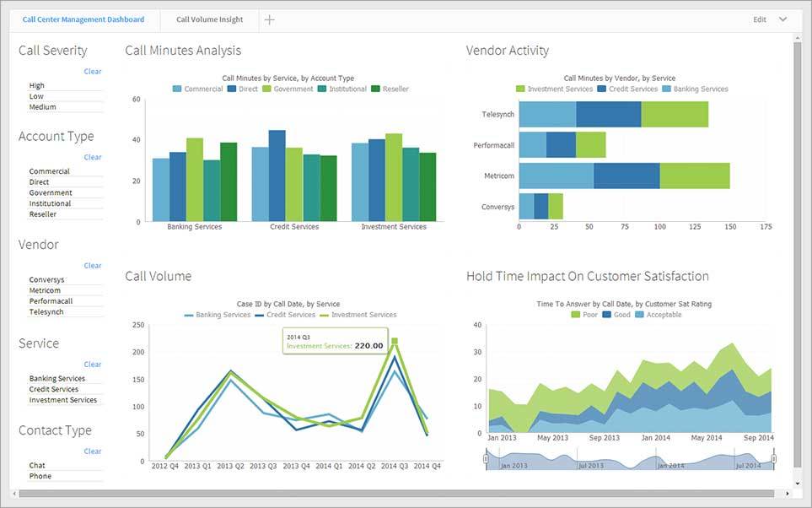Filter by High call severity

click(x=37, y=85)
